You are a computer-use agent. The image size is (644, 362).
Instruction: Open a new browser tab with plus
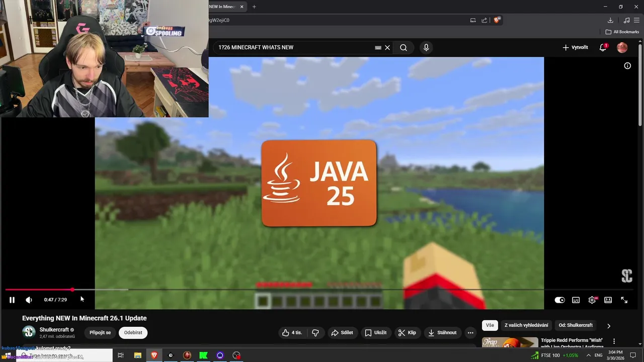[254, 7]
